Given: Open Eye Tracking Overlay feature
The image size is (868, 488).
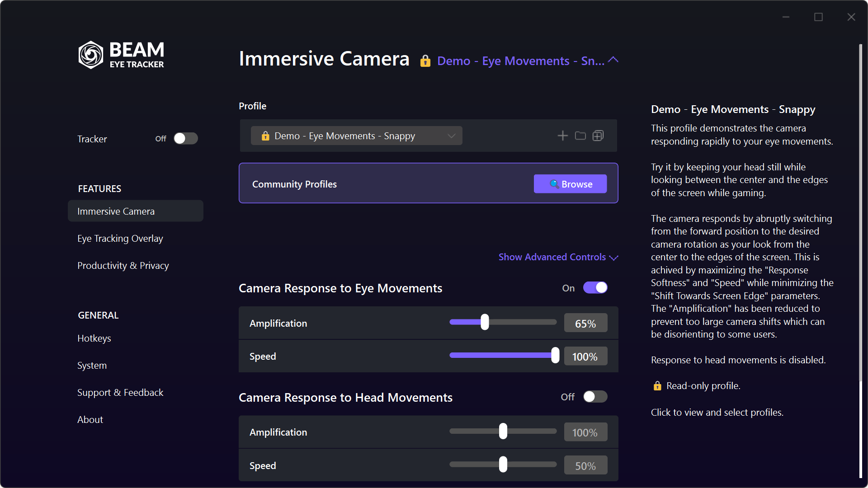Looking at the screenshot, I should tap(120, 238).
